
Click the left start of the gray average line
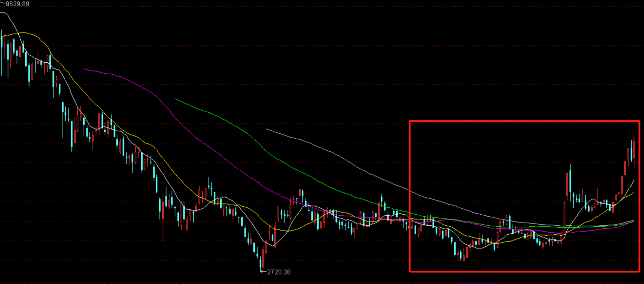(267, 129)
